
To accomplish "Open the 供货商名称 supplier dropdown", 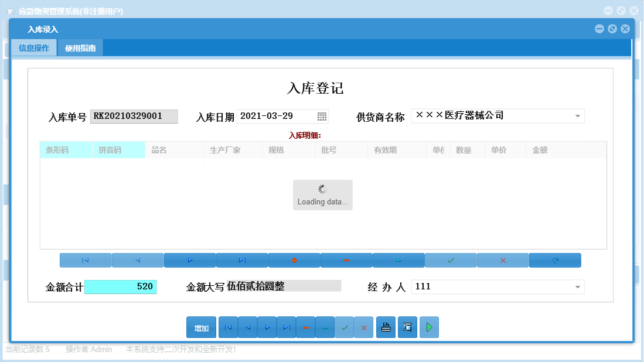I will pos(577,115).
